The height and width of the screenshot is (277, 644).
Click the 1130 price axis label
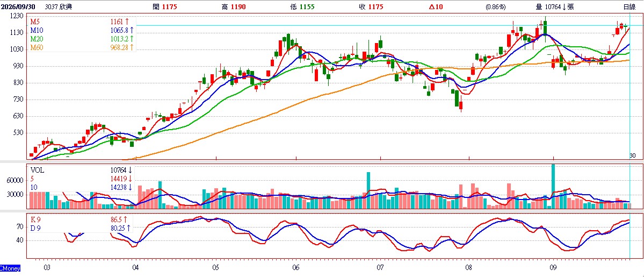coord(18,32)
